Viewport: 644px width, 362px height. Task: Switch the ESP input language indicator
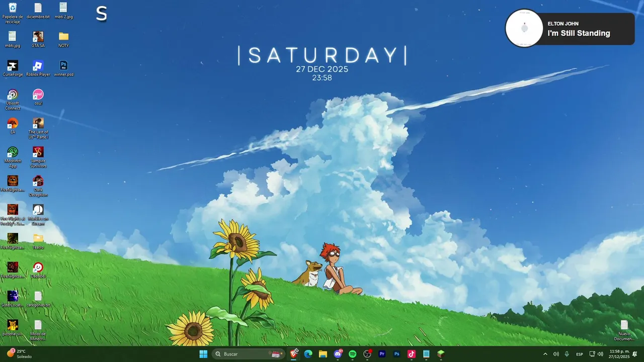[580, 354]
